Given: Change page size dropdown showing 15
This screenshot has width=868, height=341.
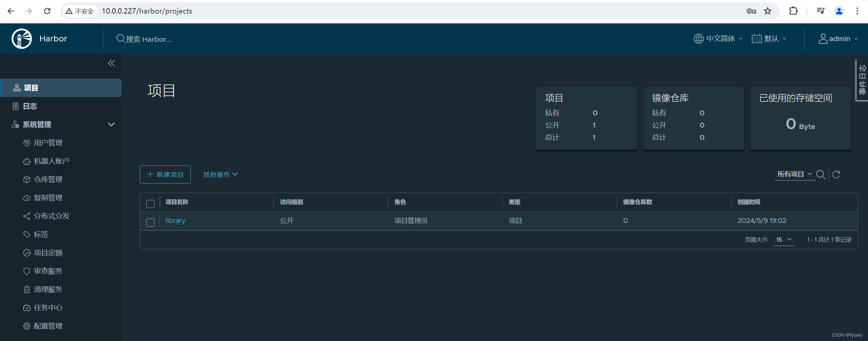Looking at the screenshot, I should point(784,240).
